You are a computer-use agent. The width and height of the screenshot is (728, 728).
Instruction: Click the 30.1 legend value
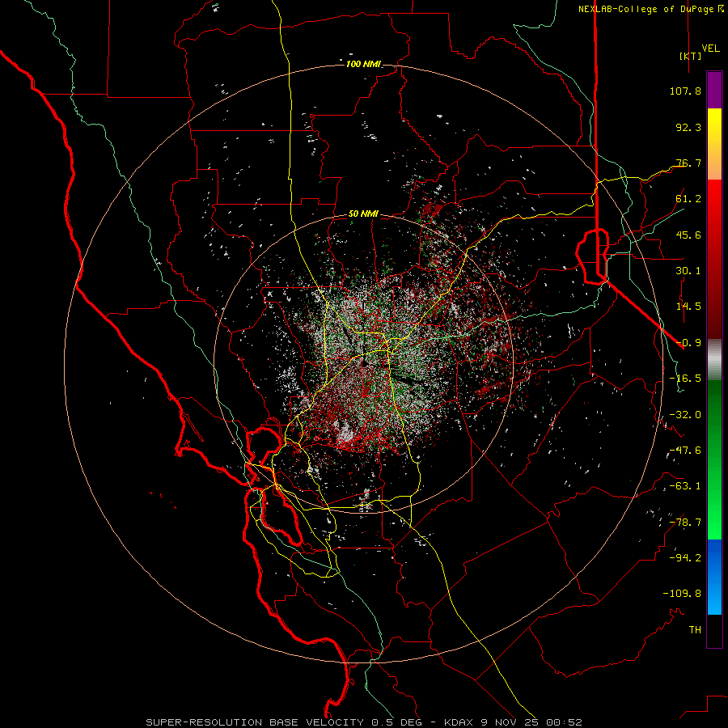click(x=688, y=271)
